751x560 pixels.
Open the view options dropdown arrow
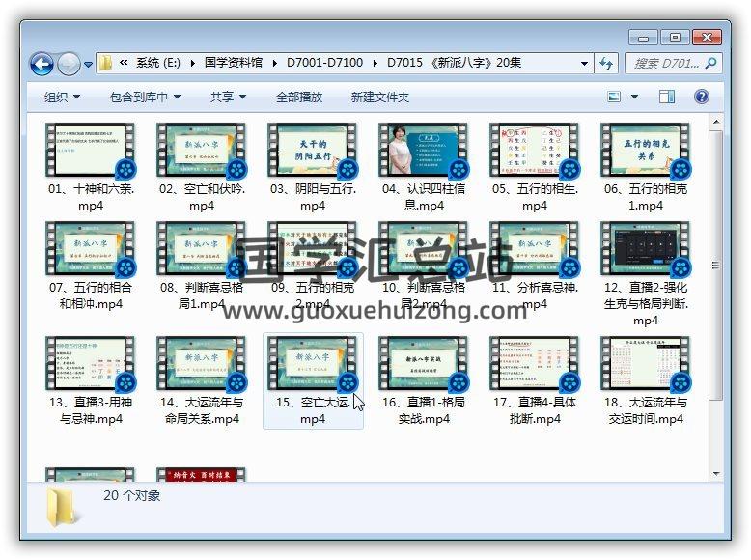[634, 97]
